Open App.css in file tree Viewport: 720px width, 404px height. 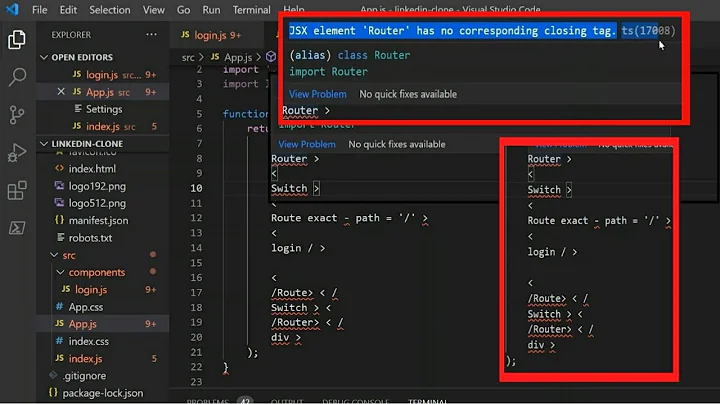point(103,307)
